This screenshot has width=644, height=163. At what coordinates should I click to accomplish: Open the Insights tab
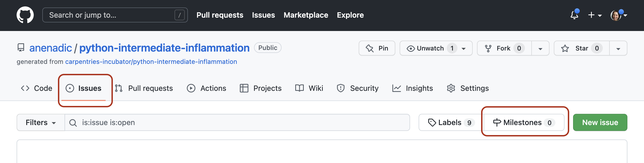click(412, 88)
